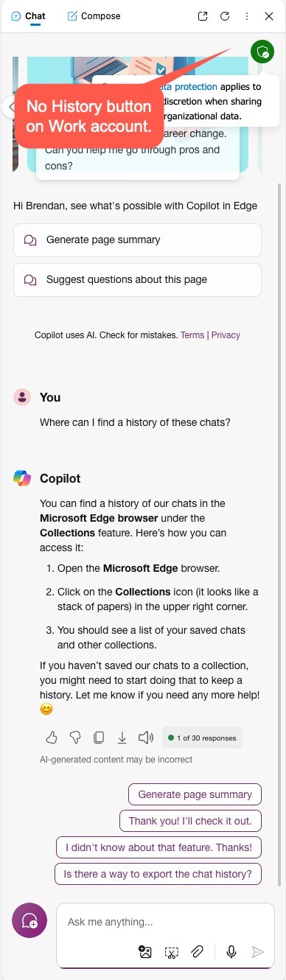Click the Generate page summary card
The image size is (286, 980).
137,240
